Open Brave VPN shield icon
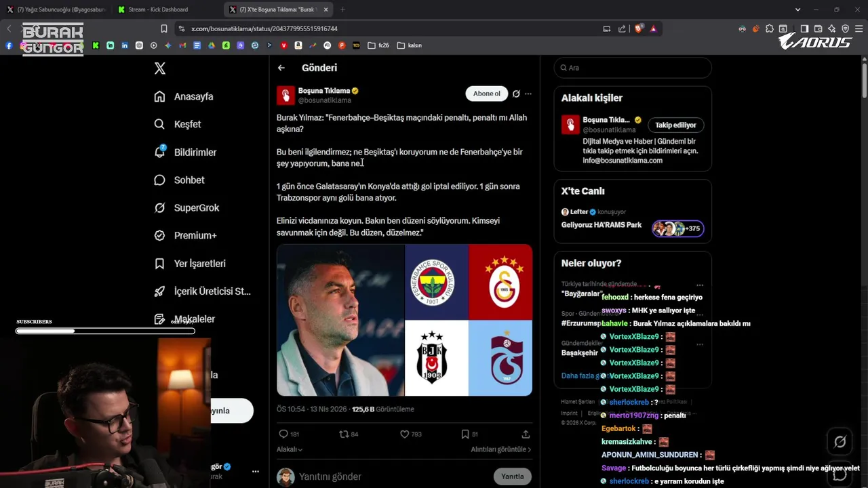868x488 pixels. pos(845,28)
